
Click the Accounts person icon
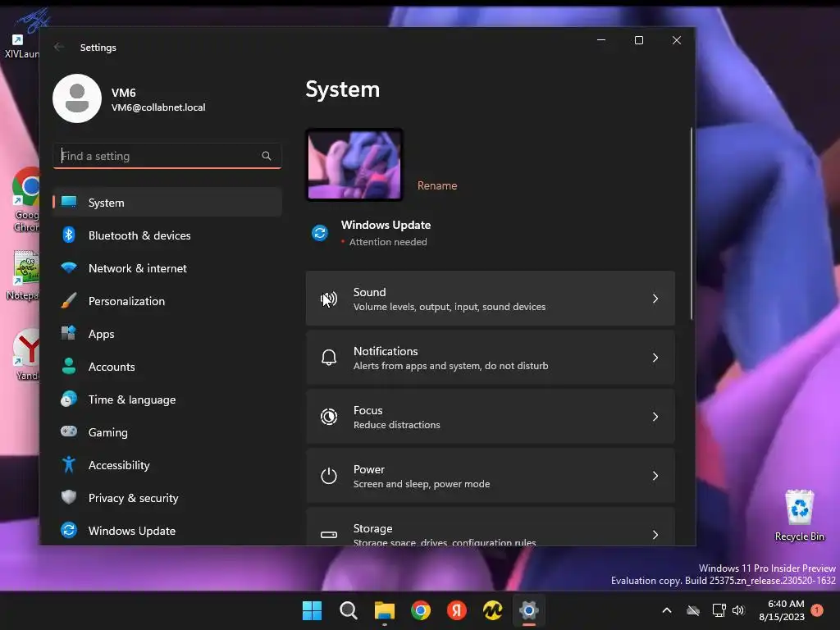[x=69, y=366]
